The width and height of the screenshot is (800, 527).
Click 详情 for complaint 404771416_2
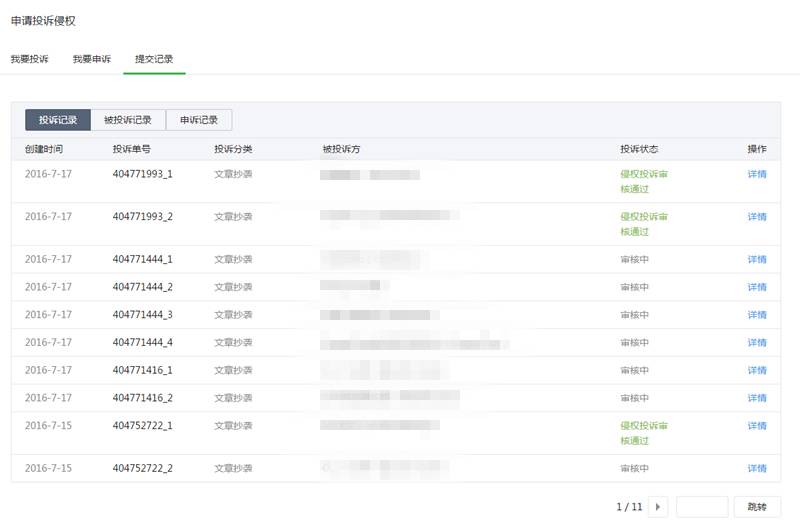757,398
